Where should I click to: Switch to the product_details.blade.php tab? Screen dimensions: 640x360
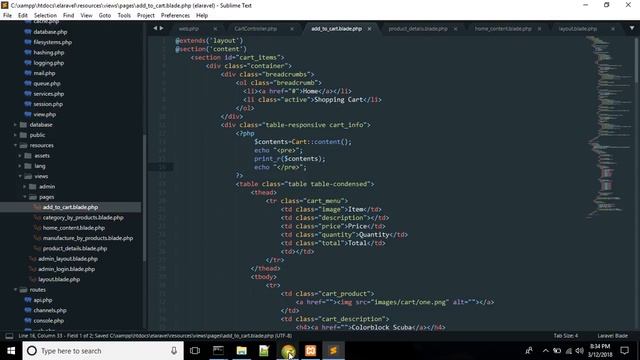pyautogui.click(x=418, y=29)
